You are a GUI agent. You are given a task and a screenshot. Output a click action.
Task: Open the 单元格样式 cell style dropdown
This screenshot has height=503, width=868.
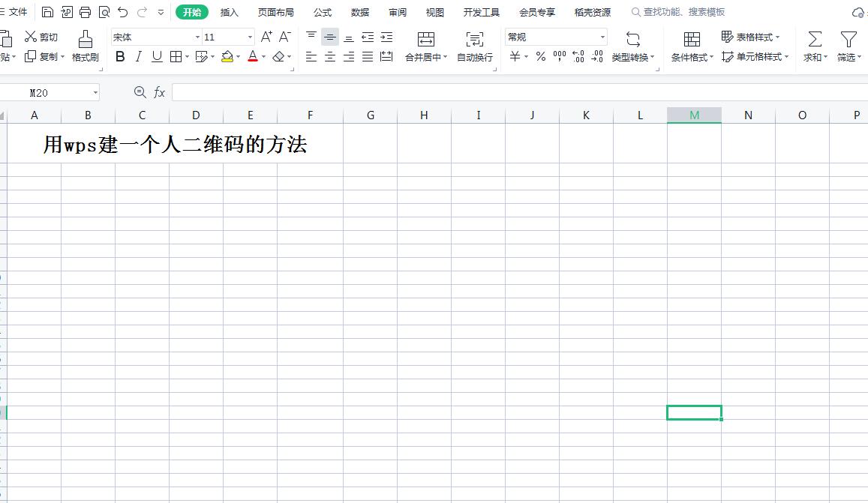tap(755, 56)
